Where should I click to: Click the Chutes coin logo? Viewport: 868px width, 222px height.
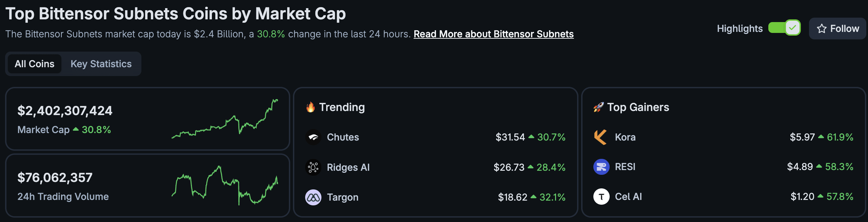[313, 137]
